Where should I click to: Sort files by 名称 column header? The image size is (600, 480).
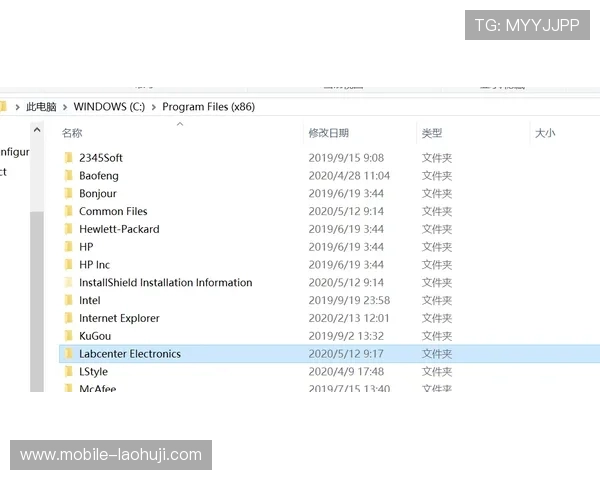point(72,133)
